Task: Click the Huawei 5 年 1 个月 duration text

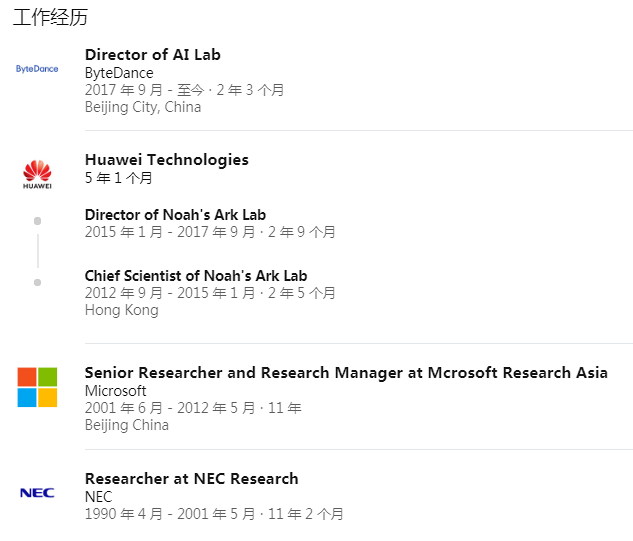Action: click(118, 178)
